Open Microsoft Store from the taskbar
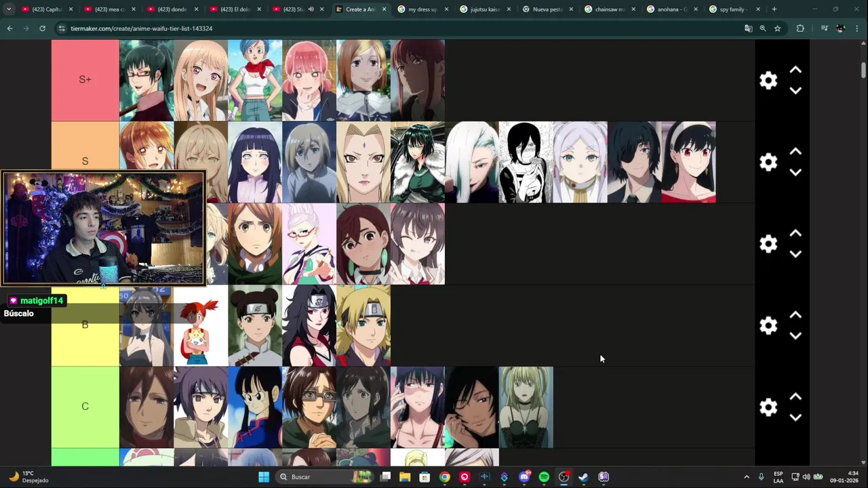The width and height of the screenshot is (868, 488). (x=425, y=477)
